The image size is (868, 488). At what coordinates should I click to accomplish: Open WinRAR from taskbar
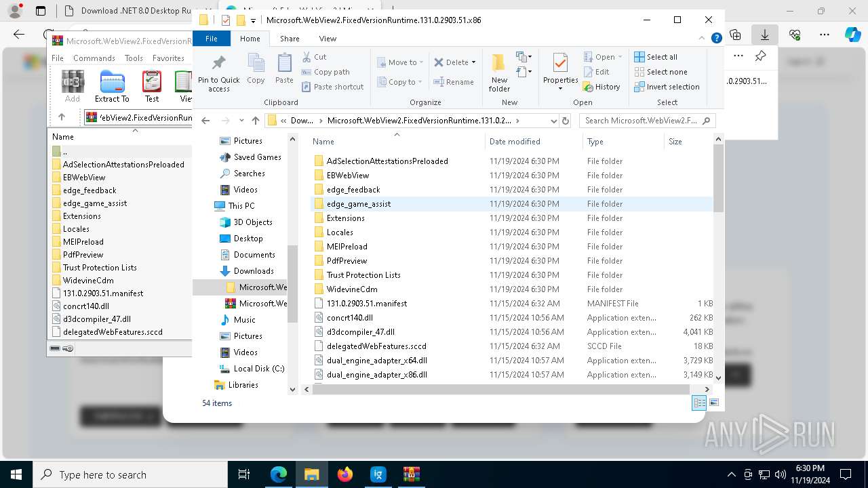411,474
